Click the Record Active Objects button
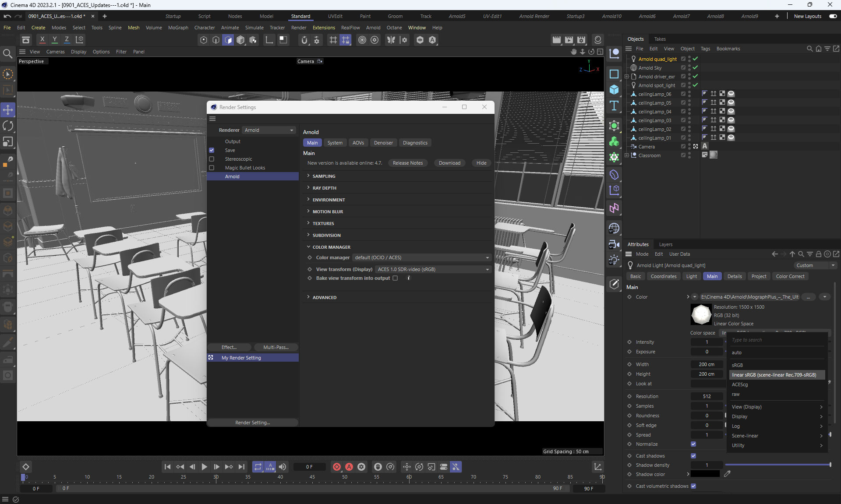 point(336,467)
